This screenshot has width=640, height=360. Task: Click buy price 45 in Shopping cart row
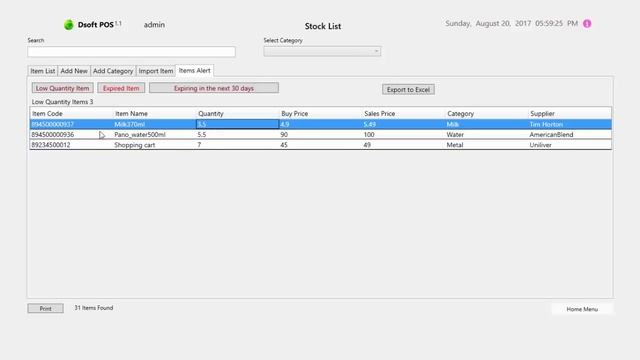(321, 145)
